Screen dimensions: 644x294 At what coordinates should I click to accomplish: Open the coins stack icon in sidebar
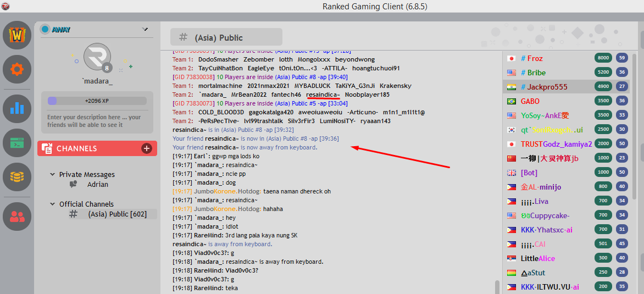(x=17, y=177)
